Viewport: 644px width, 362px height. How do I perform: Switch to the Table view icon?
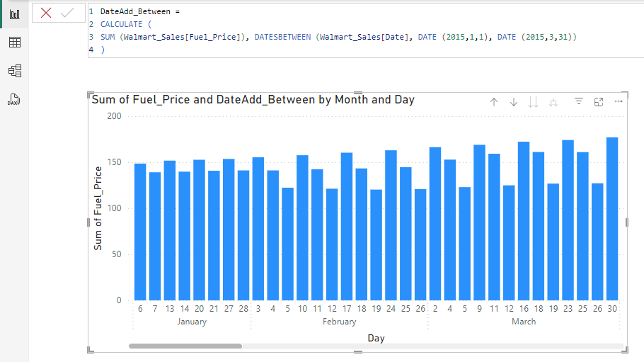click(14, 43)
